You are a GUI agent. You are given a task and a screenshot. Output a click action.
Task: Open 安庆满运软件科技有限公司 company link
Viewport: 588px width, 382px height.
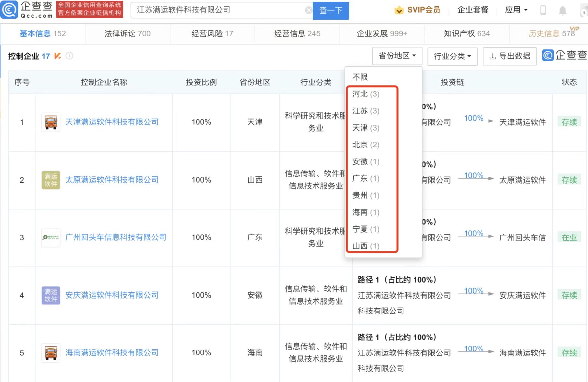coord(112,295)
